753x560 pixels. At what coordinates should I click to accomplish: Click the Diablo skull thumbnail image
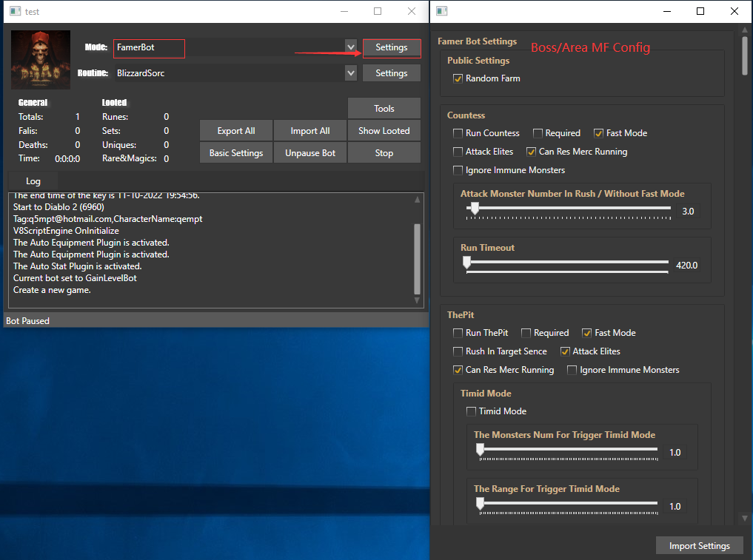41,59
